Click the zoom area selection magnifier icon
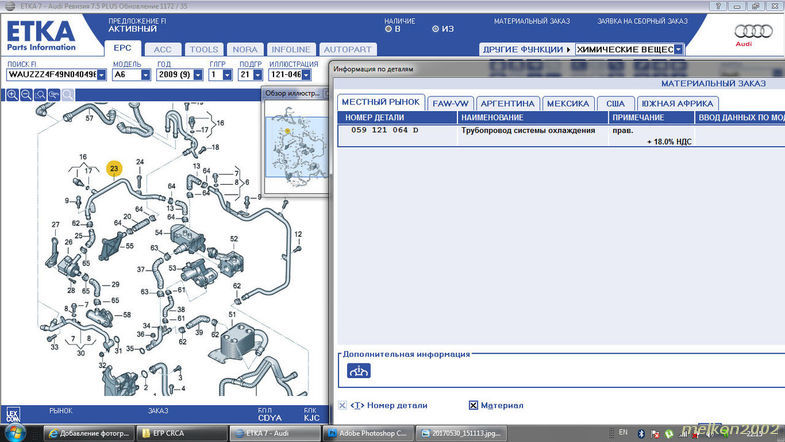The image size is (785, 442). (40, 95)
